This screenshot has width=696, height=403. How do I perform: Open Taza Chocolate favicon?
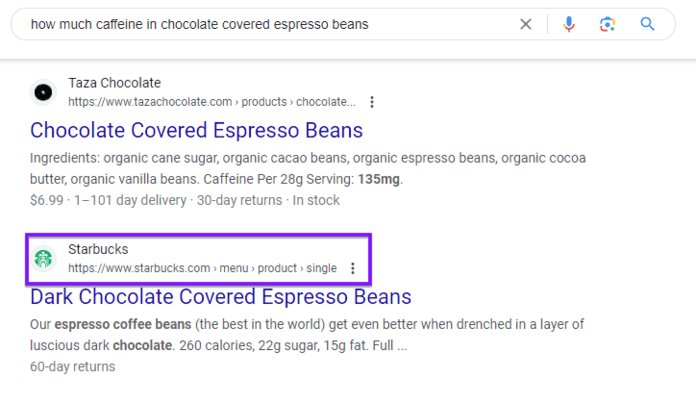44,92
